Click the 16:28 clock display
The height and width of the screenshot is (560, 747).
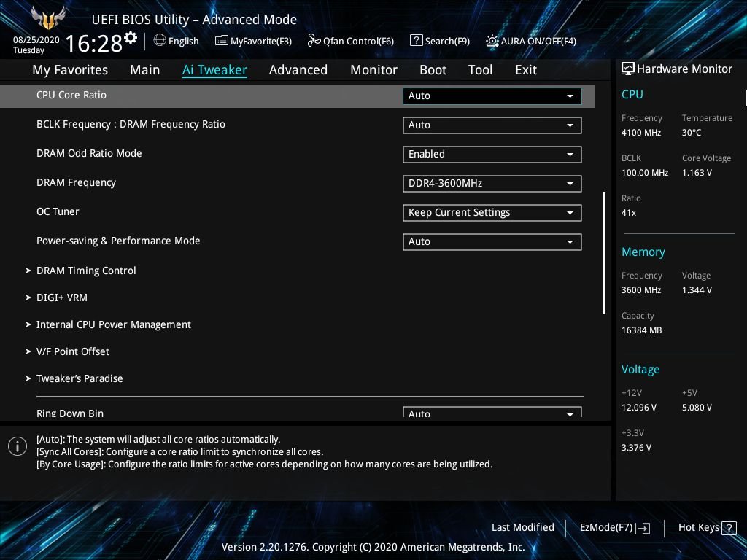(x=94, y=44)
